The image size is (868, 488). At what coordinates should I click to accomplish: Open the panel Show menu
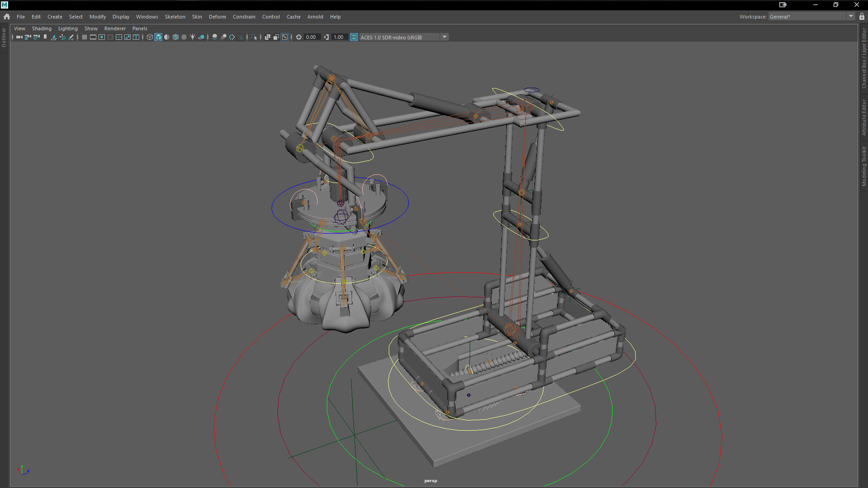click(91, 29)
